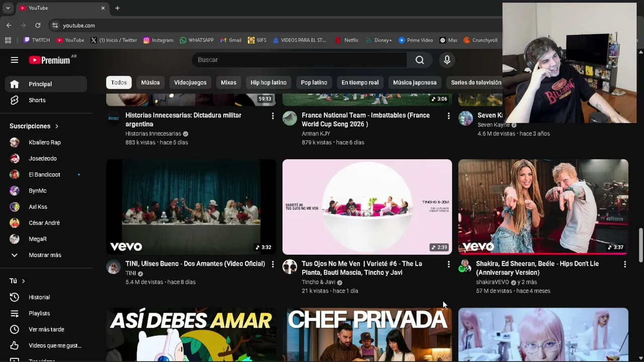Viewport: 644px width, 362px height.
Task: Play Shakira Hips Don't Lie thumbnail
Action: (x=543, y=207)
